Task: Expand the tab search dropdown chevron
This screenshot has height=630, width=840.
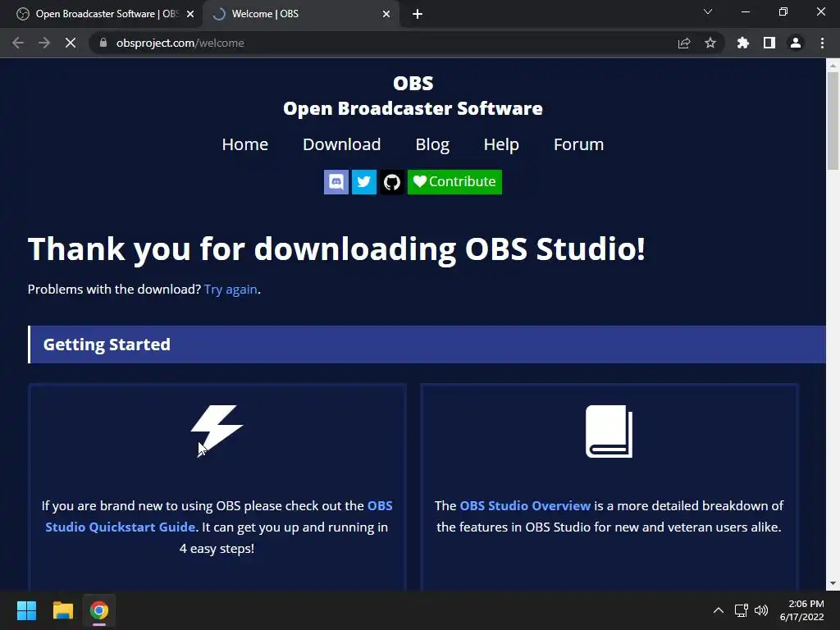Action: click(x=708, y=11)
